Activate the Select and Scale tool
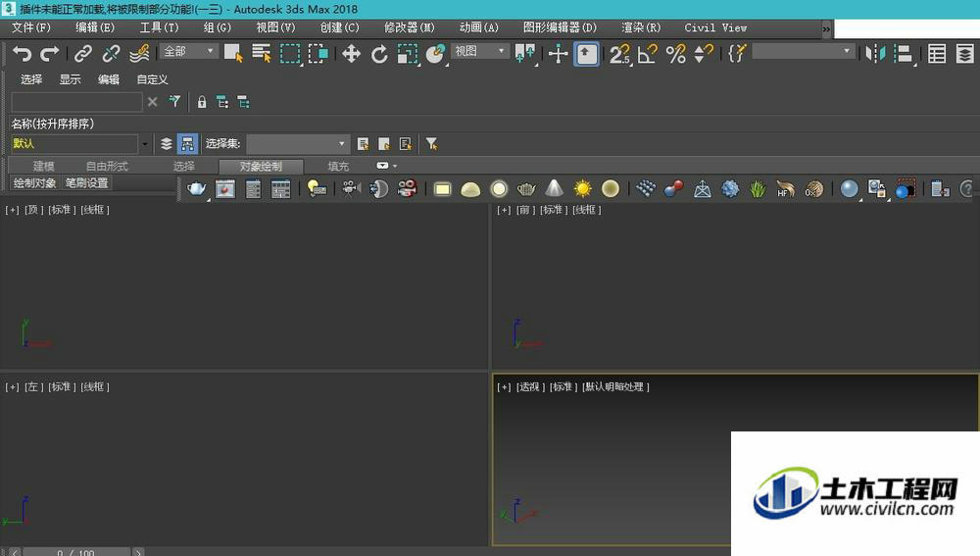 point(408,54)
